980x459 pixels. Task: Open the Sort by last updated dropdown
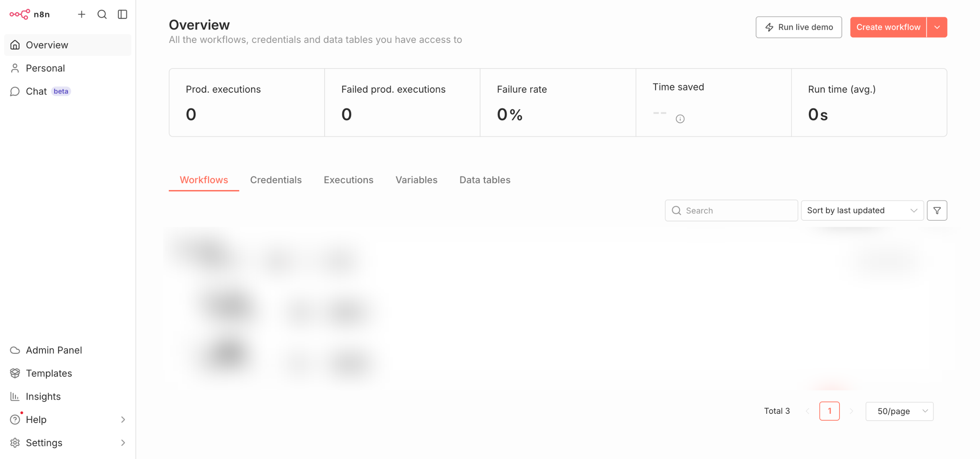[862, 210]
